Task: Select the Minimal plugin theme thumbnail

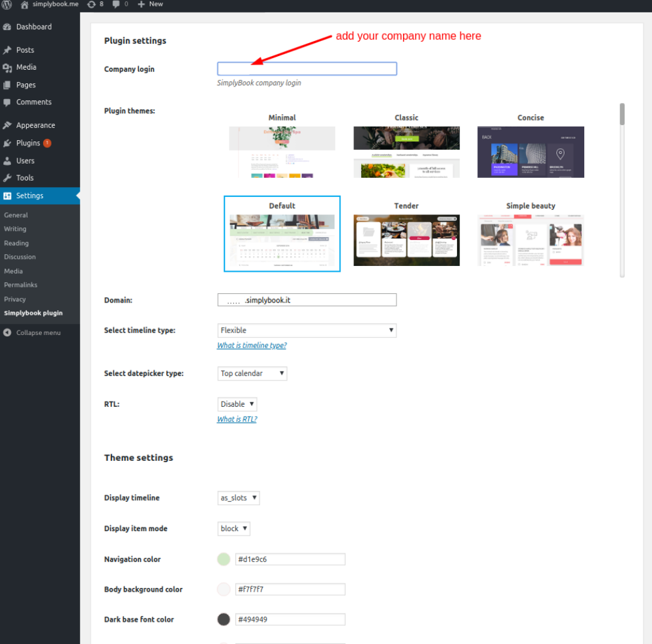Action: [x=282, y=151]
